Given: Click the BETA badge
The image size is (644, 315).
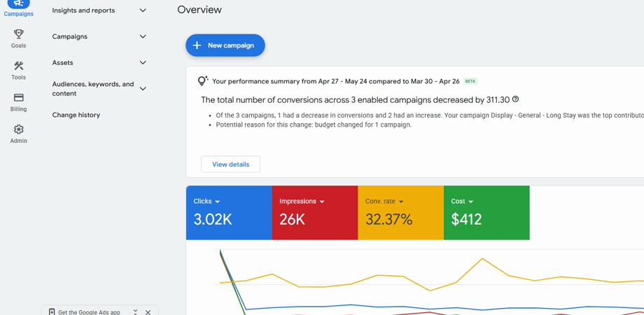Looking at the screenshot, I should coord(470,81).
